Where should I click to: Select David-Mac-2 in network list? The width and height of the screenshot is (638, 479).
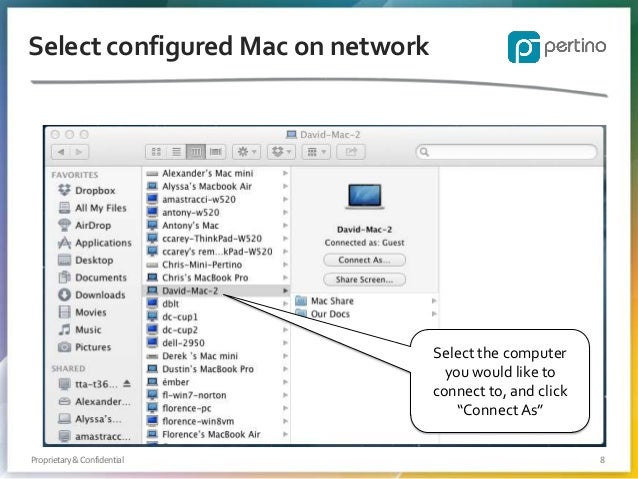click(x=216, y=291)
